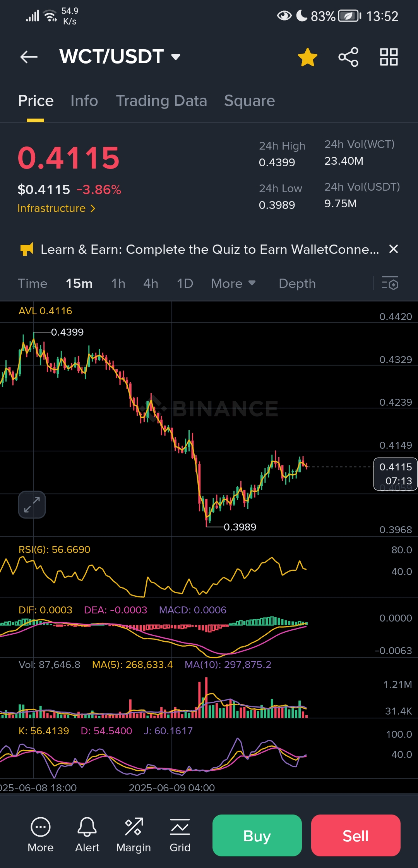Tap the J: 60.1617 KDJ label
The width and height of the screenshot is (418, 868).
pos(168,731)
